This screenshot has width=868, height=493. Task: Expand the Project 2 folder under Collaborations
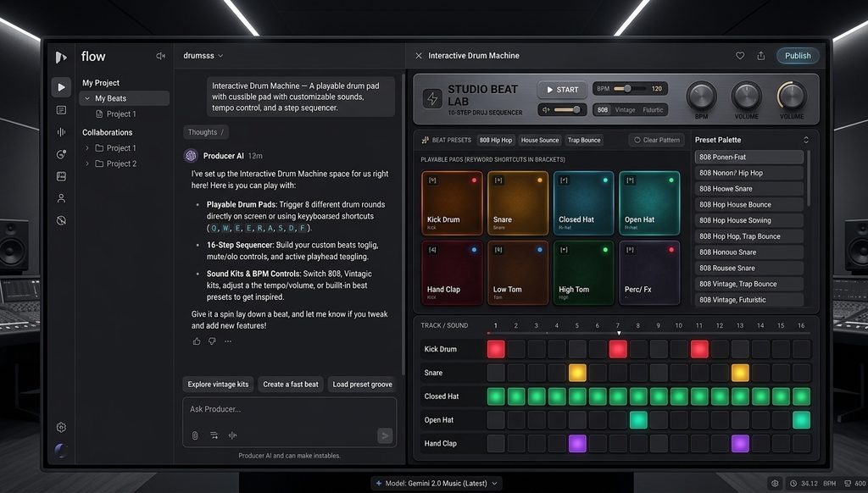point(87,163)
